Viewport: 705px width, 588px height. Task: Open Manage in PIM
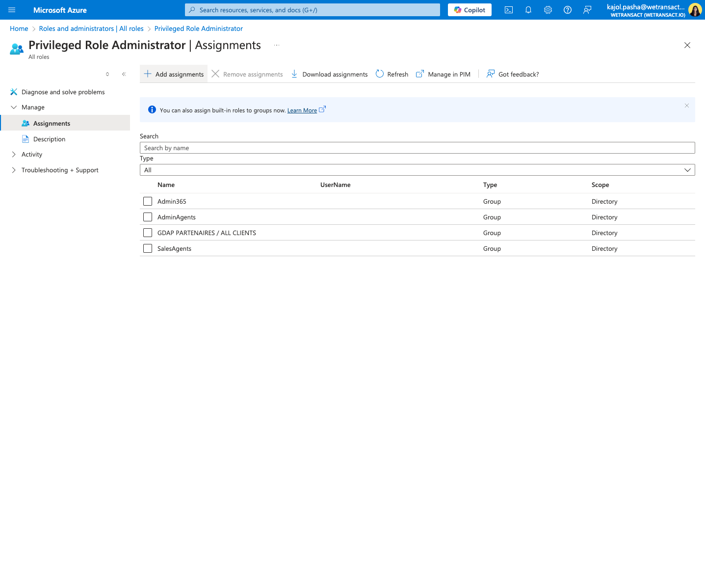coord(443,74)
